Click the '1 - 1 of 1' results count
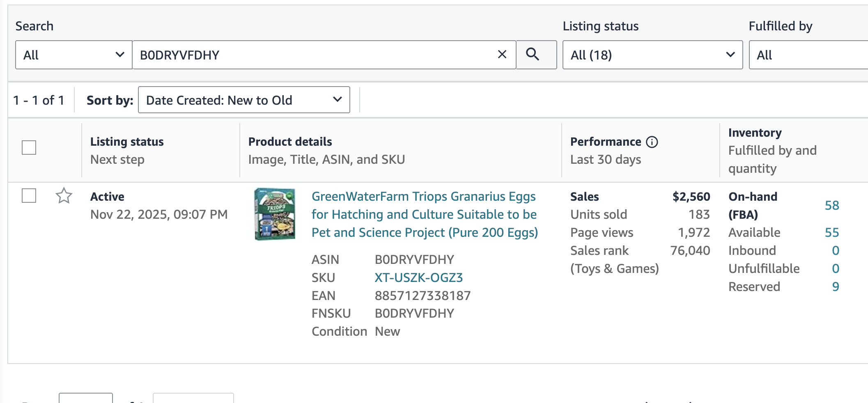The height and width of the screenshot is (403, 868). point(39,100)
